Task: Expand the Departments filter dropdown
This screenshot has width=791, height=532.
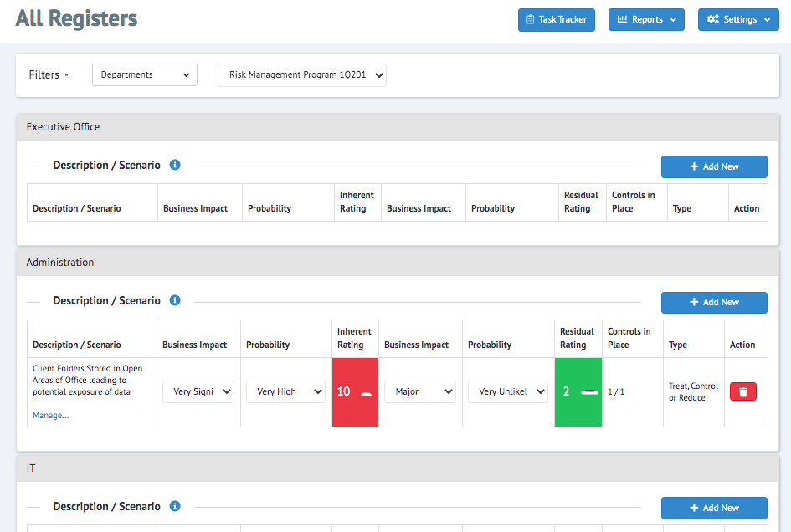Action: 144,74
